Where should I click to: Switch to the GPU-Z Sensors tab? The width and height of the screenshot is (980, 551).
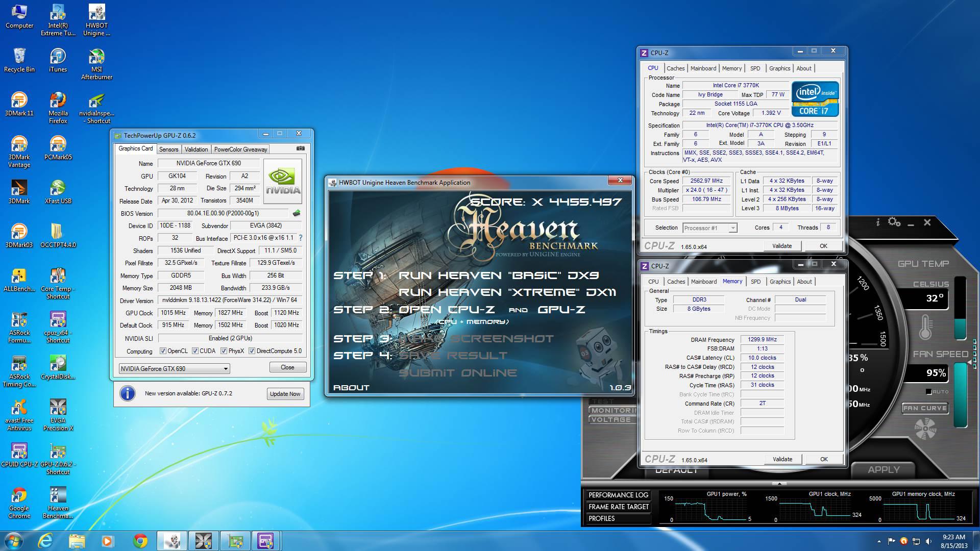click(168, 149)
